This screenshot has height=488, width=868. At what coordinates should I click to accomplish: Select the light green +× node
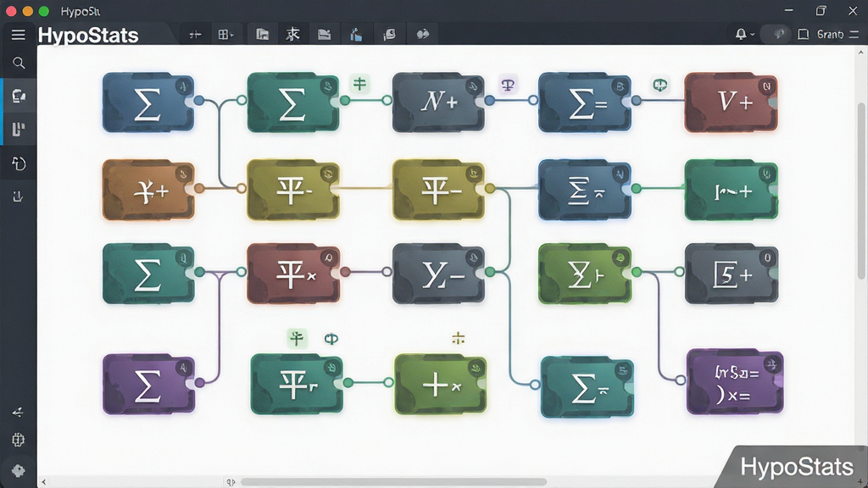pos(441,384)
